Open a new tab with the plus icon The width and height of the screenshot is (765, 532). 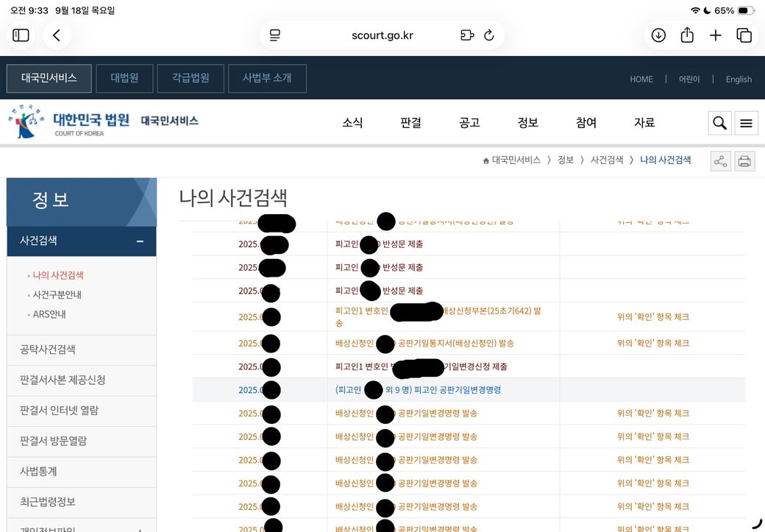tap(715, 35)
